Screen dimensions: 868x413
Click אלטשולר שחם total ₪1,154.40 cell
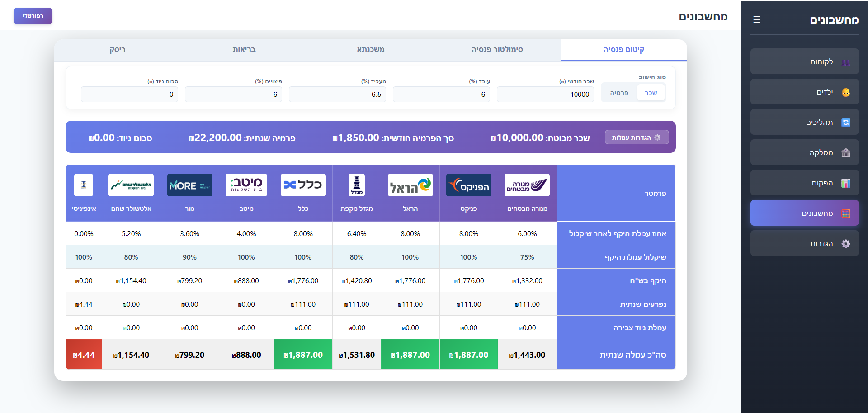(131, 355)
